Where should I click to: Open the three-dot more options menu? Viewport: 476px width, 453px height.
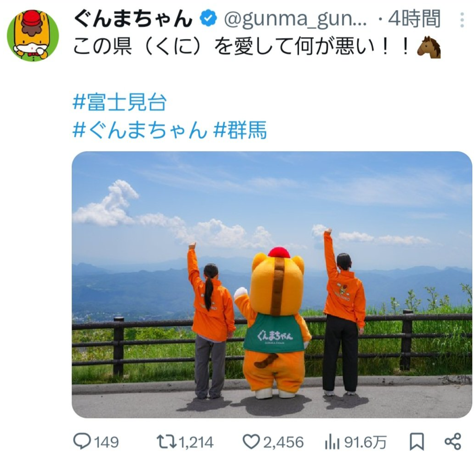(x=462, y=20)
